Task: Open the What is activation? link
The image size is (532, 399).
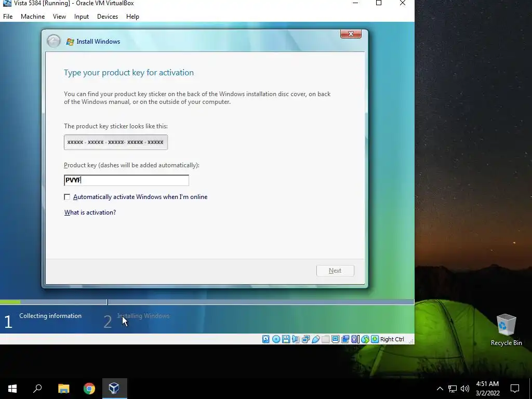Action: 90,212
